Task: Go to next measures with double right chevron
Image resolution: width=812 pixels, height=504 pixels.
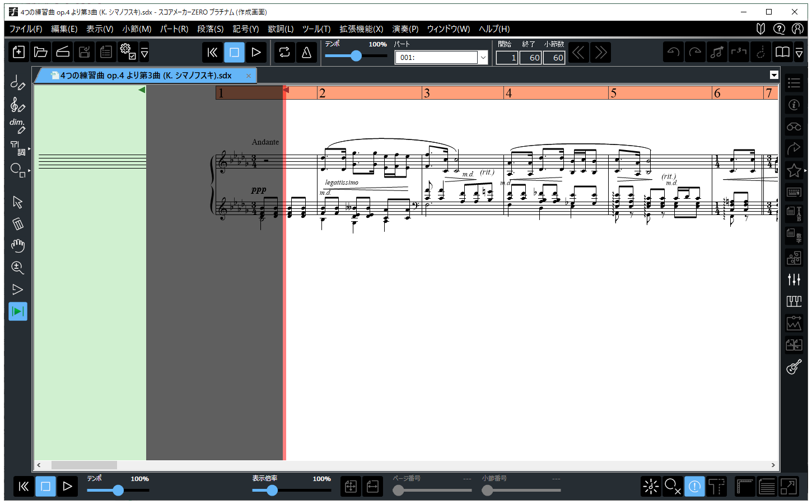Action: click(600, 52)
